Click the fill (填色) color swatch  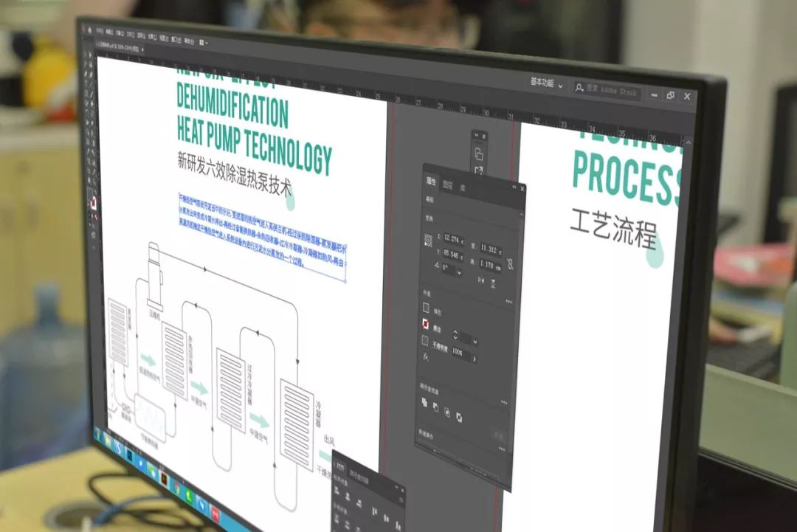point(426,308)
